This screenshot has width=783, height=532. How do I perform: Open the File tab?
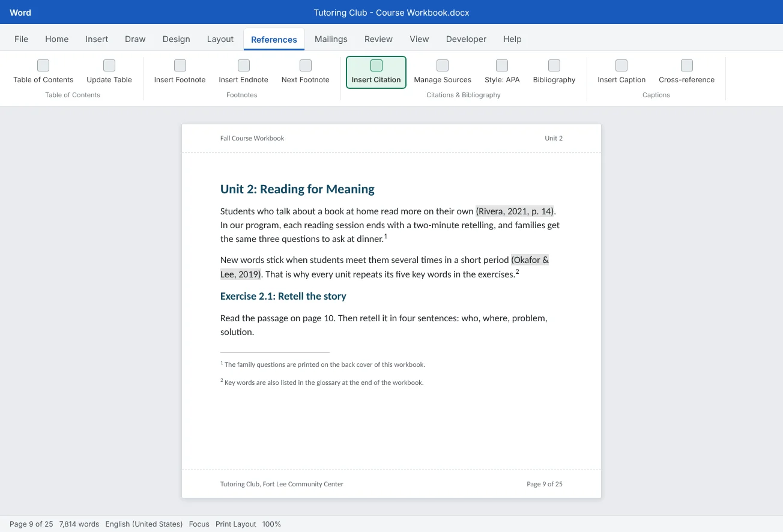click(x=22, y=39)
